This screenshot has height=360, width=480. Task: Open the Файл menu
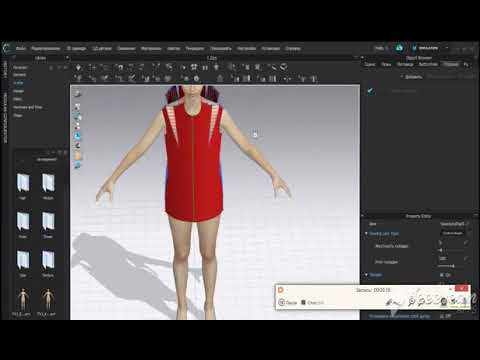(21, 48)
